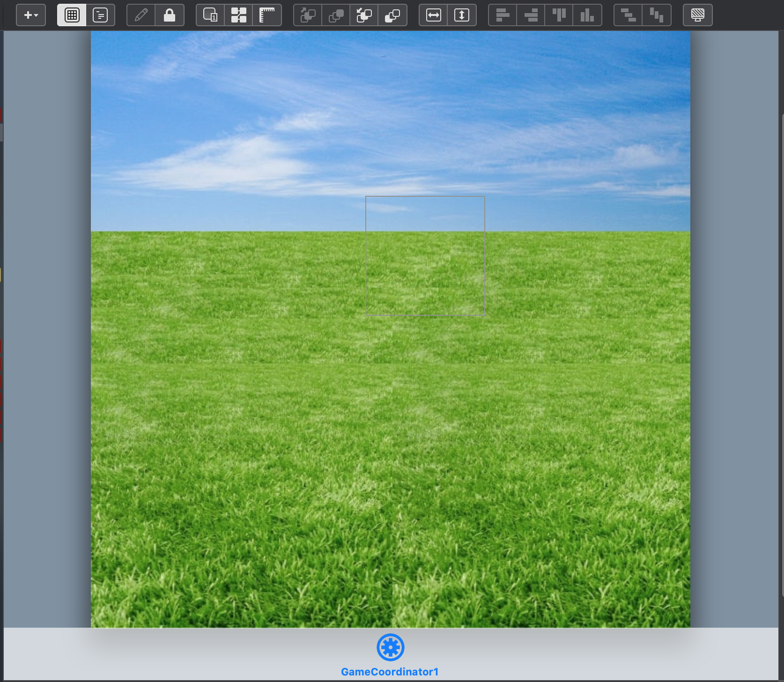Image resolution: width=784 pixels, height=682 pixels.
Task: Click the display preview monitor icon
Action: point(698,15)
